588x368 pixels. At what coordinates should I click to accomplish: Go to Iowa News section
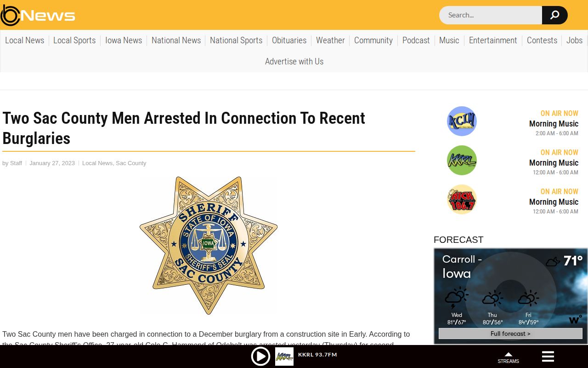(x=124, y=40)
